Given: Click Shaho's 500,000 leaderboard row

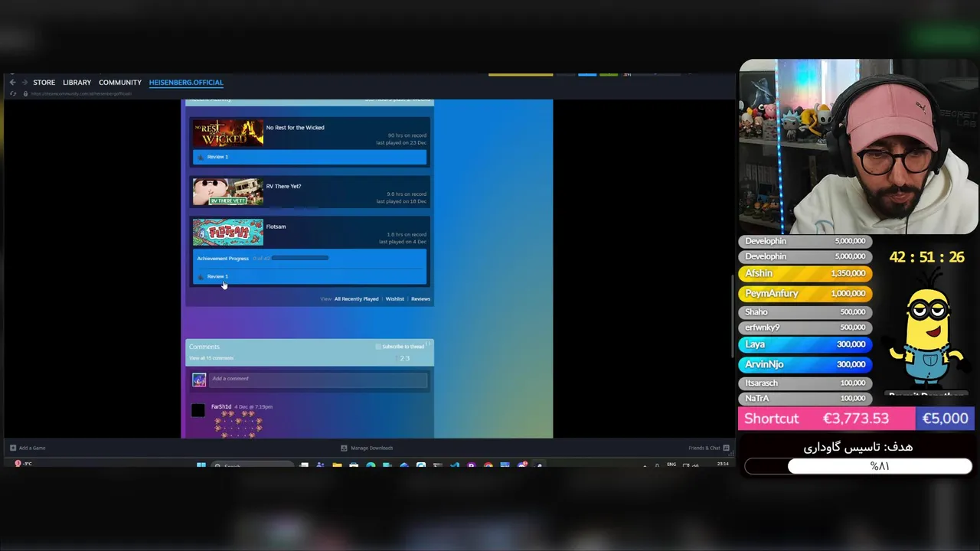Looking at the screenshot, I should point(805,312).
